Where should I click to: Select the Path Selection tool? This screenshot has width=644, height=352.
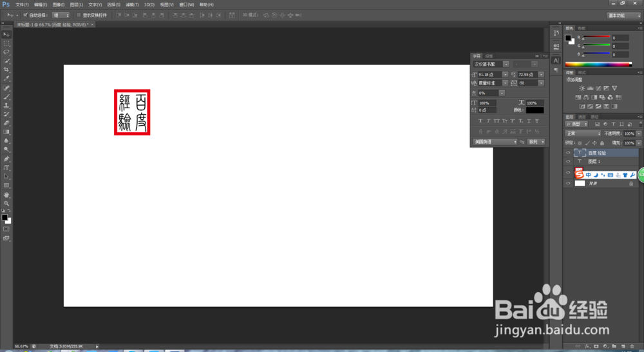[x=6, y=177]
